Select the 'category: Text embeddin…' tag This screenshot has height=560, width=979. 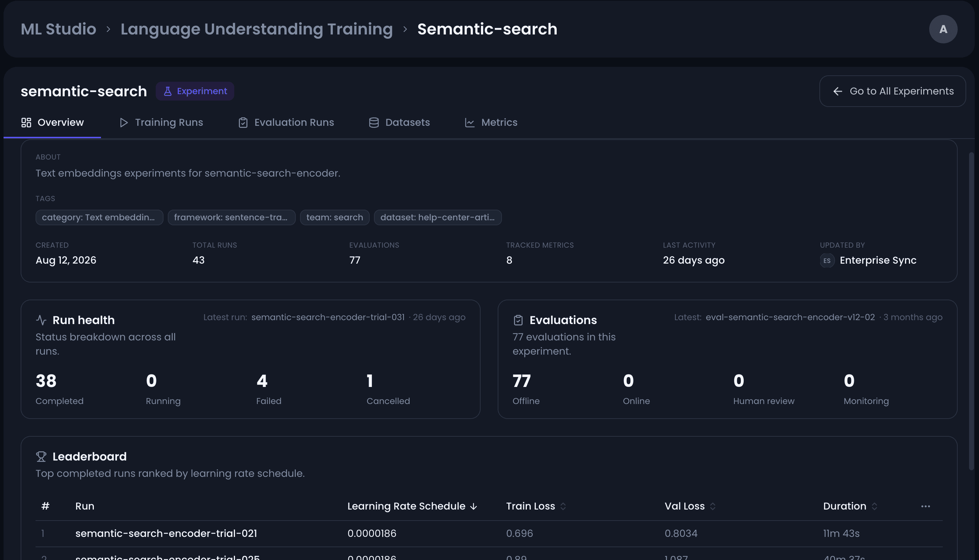(x=99, y=217)
